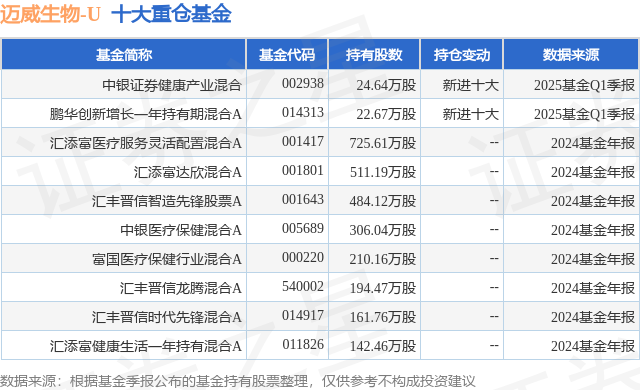The height and width of the screenshot is (390, 640).
Task: Select the 基金简称 column header
Action: pyautogui.click(x=124, y=54)
